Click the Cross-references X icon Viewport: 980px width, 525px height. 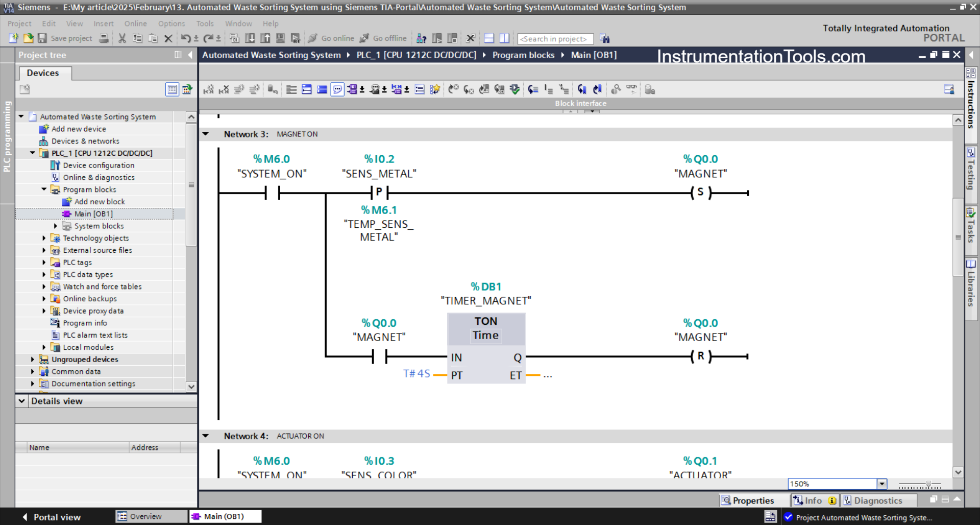coord(471,38)
